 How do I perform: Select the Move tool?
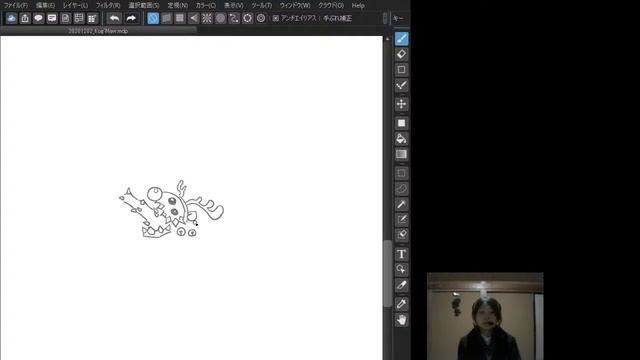pos(402,104)
